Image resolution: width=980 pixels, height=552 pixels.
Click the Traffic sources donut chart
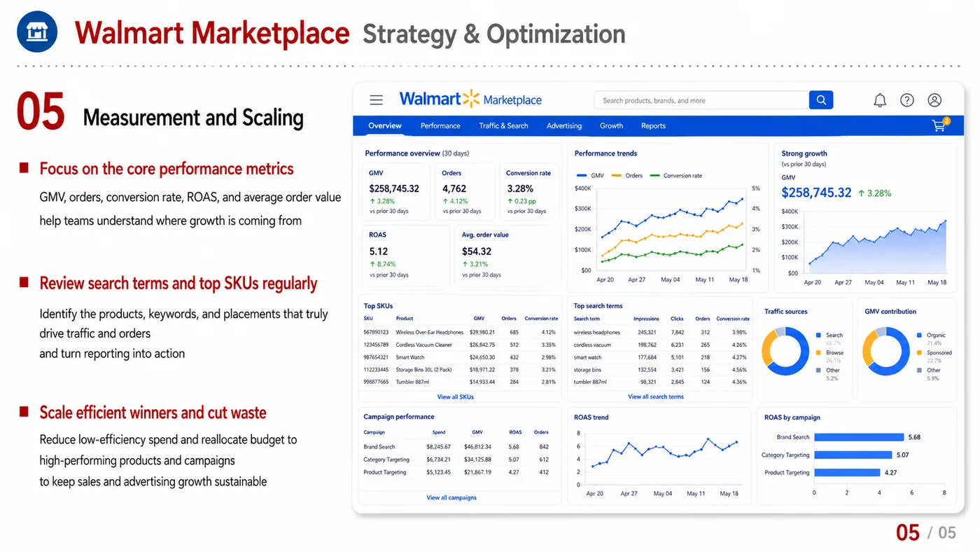(785, 351)
